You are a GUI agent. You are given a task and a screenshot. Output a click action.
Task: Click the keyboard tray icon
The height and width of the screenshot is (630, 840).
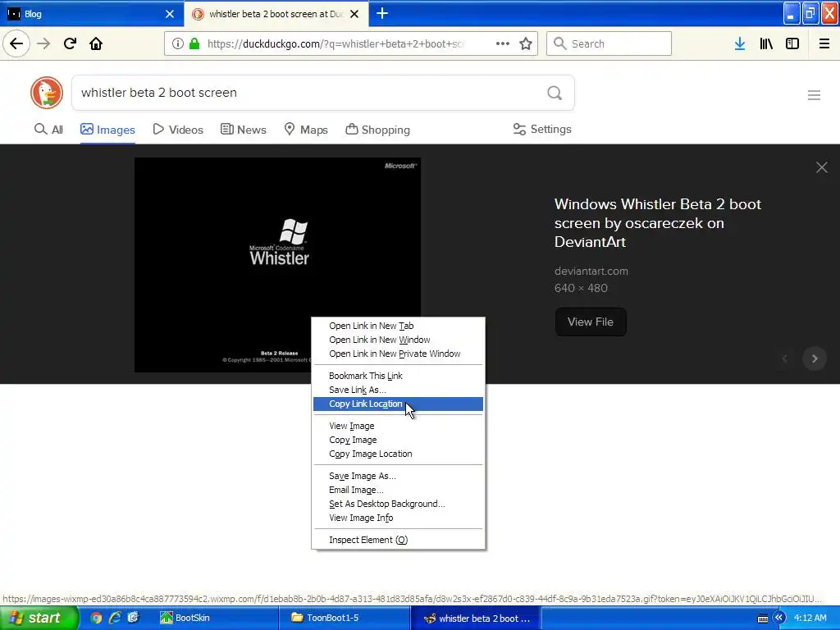pyautogui.click(x=763, y=619)
